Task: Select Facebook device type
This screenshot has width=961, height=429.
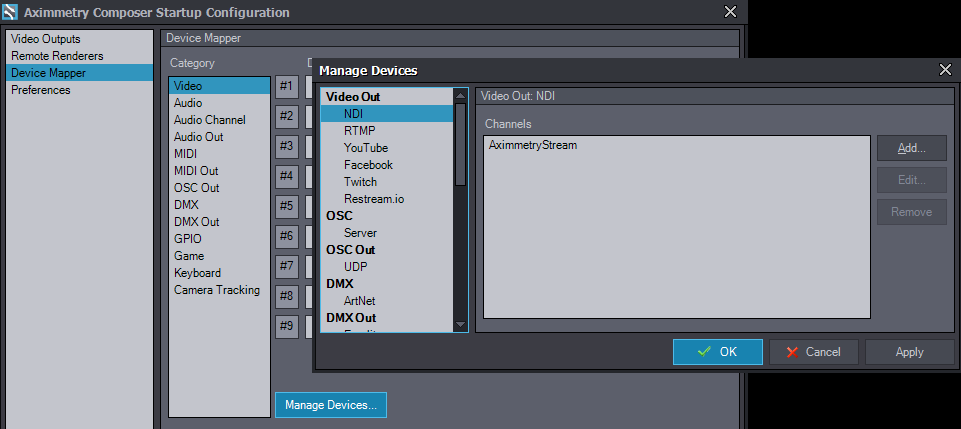Action: tap(387, 165)
